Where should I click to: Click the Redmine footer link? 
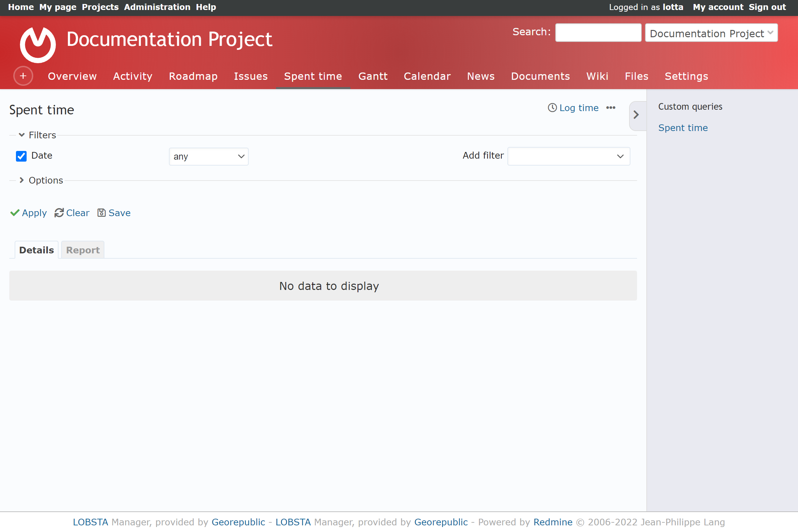(x=553, y=522)
